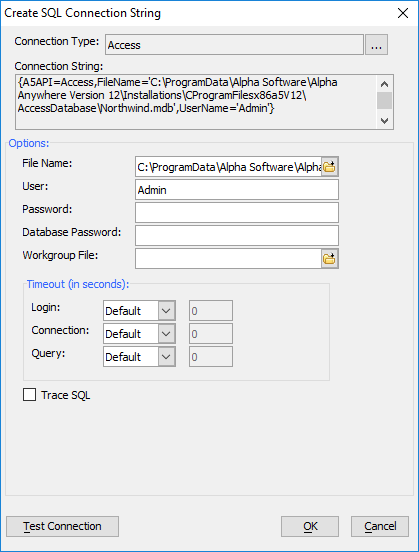The image size is (419, 552).
Task: Click inside the Connection String text area
Action: pos(196,102)
